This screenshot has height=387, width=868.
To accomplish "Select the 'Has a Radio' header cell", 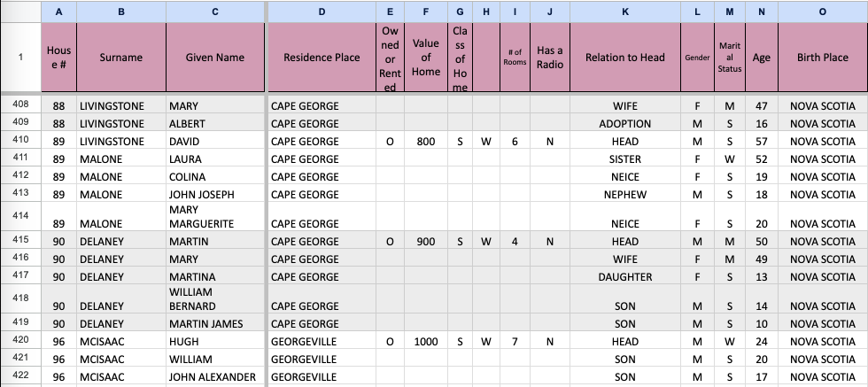I will click(550, 58).
